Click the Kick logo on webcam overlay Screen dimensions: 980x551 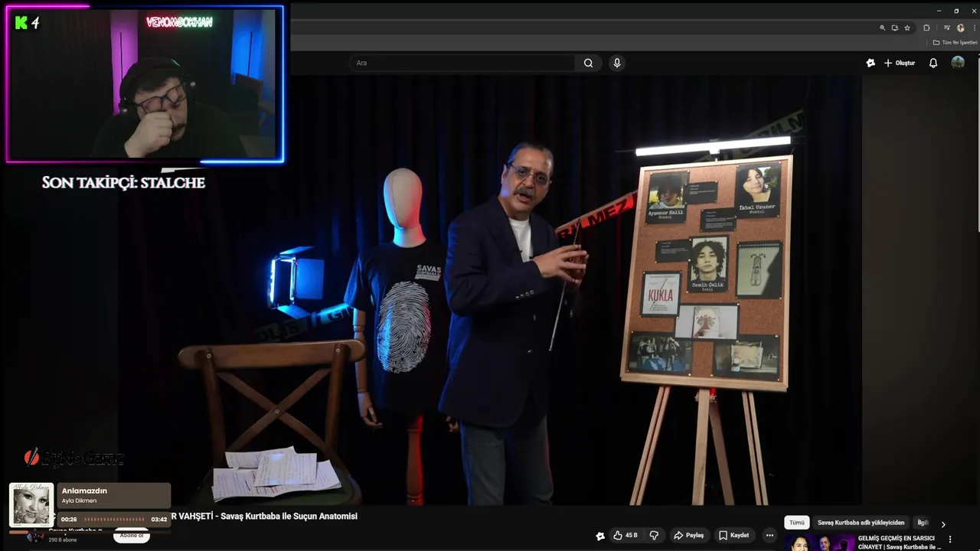click(21, 23)
